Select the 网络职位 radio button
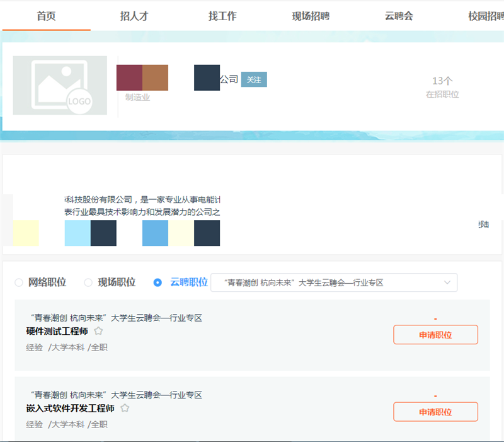 [x=19, y=282]
